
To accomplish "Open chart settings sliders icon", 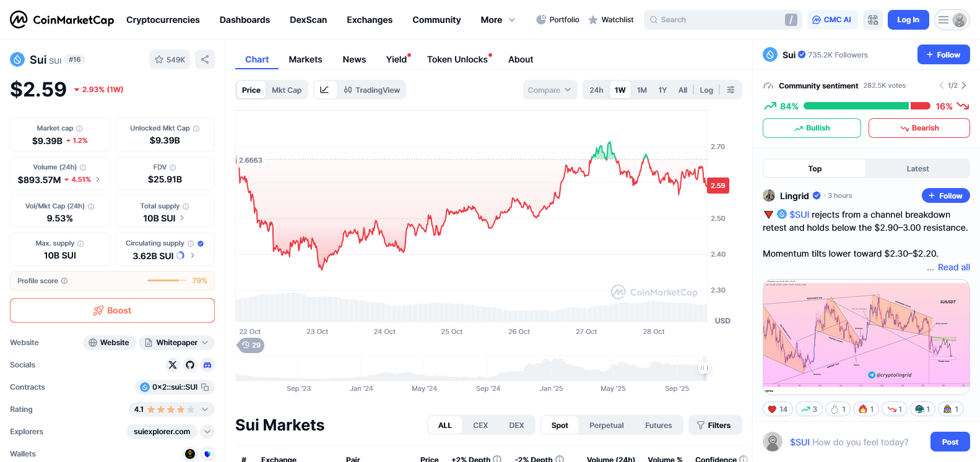I will coord(731,90).
